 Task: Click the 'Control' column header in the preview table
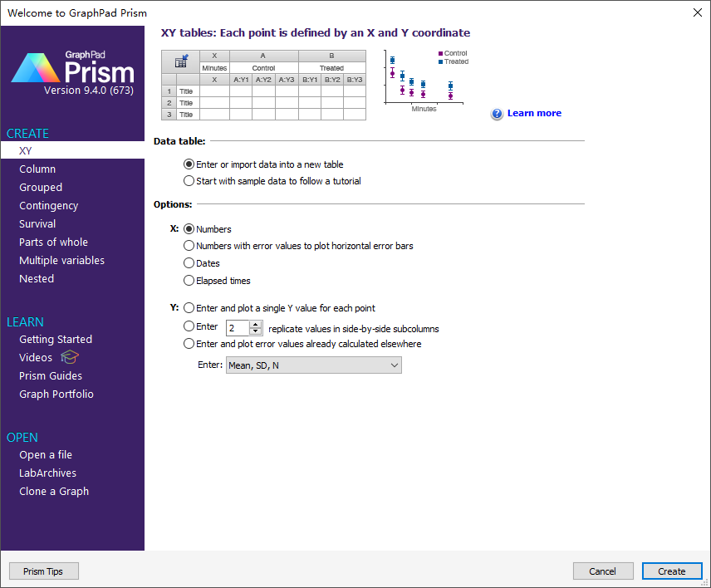pyautogui.click(x=263, y=68)
